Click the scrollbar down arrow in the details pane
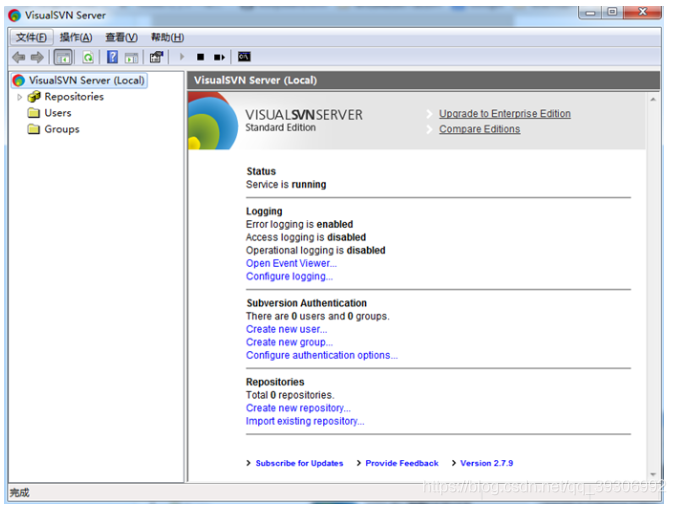This screenshot has width=676, height=505. point(653,474)
